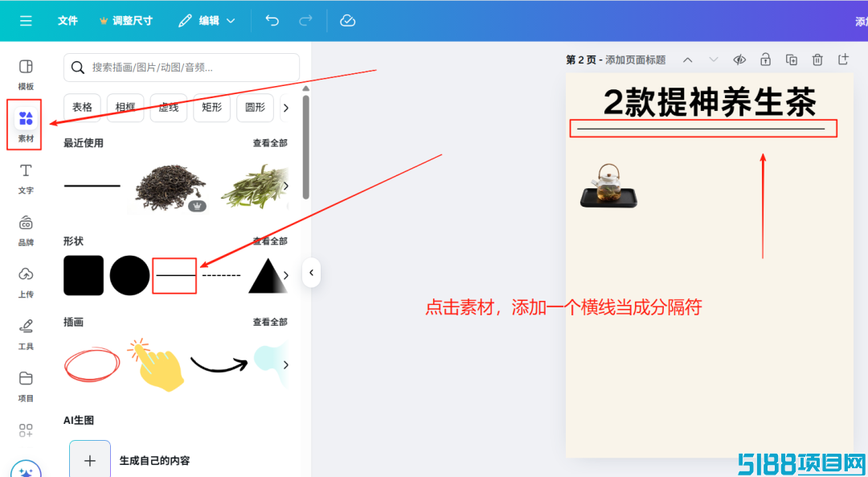Toggle hide page eye icon

click(x=739, y=60)
